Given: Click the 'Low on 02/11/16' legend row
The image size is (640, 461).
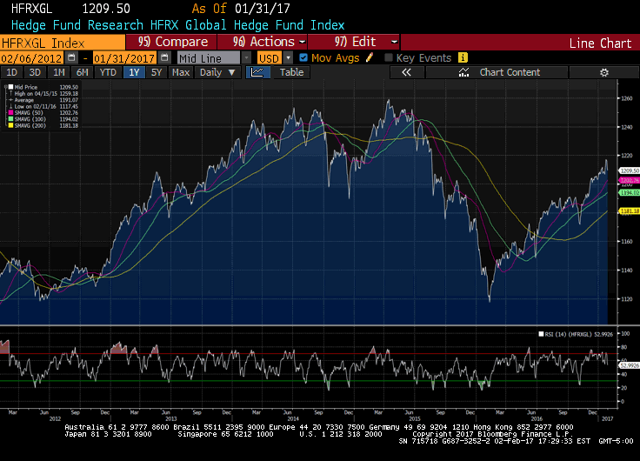Looking at the screenshot, I should point(43,106).
